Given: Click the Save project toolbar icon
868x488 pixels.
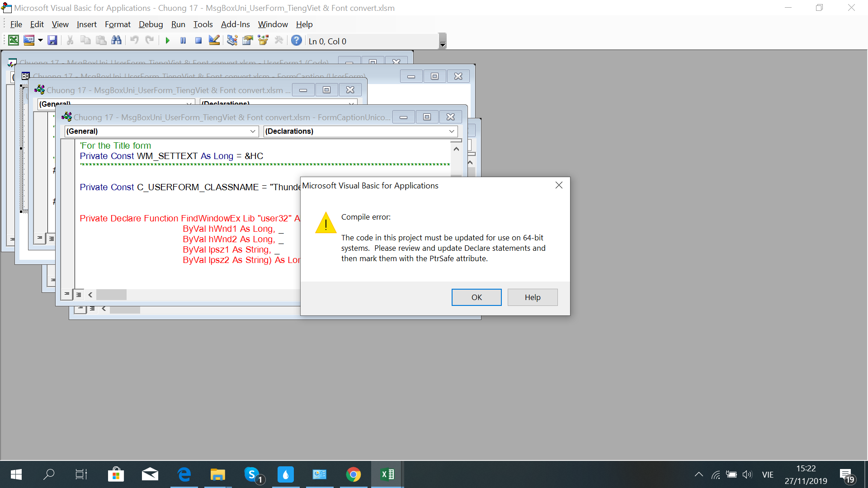Looking at the screenshot, I should click(52, 41).
